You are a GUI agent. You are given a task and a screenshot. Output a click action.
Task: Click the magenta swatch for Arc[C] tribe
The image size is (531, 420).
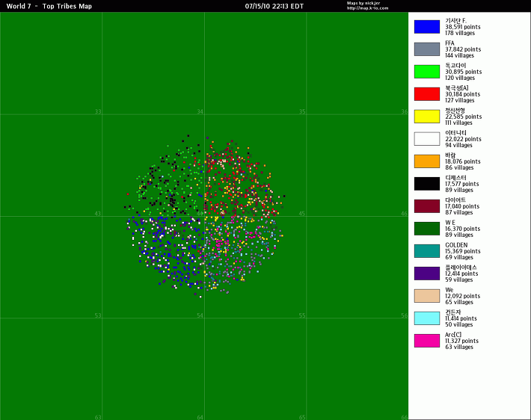click(x=427, y=341)
